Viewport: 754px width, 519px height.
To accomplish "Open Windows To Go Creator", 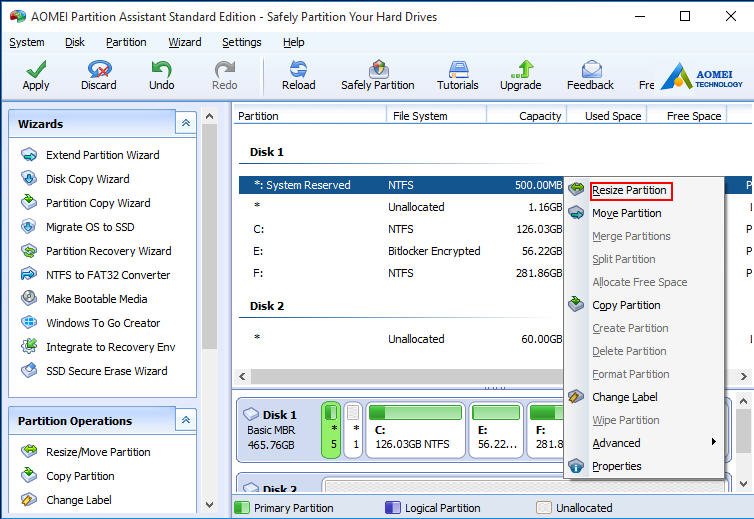I will (103, 323).
